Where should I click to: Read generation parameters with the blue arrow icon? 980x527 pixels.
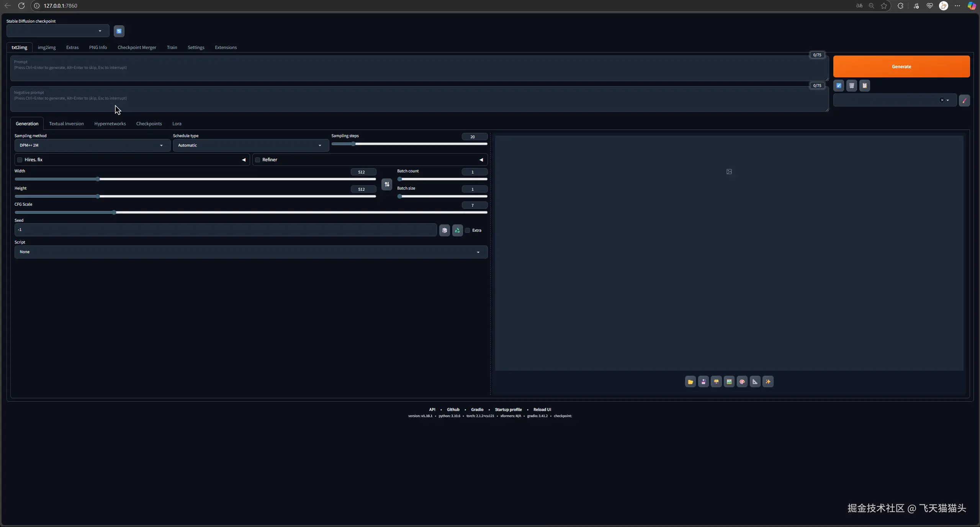click(x=839, y=86)
